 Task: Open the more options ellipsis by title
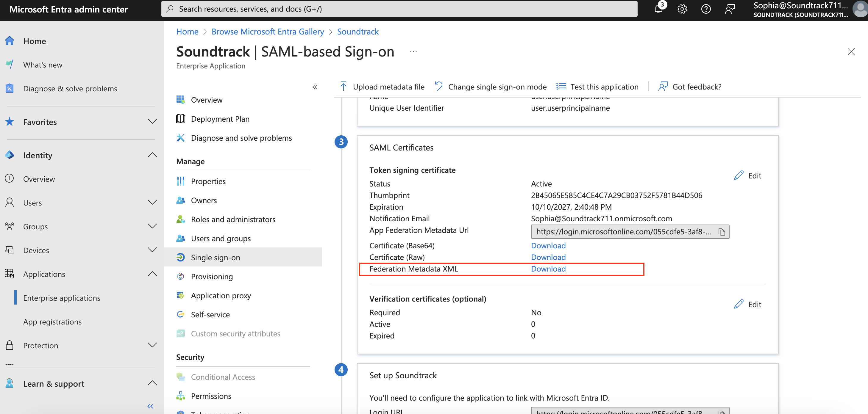[x=413, y=52]
